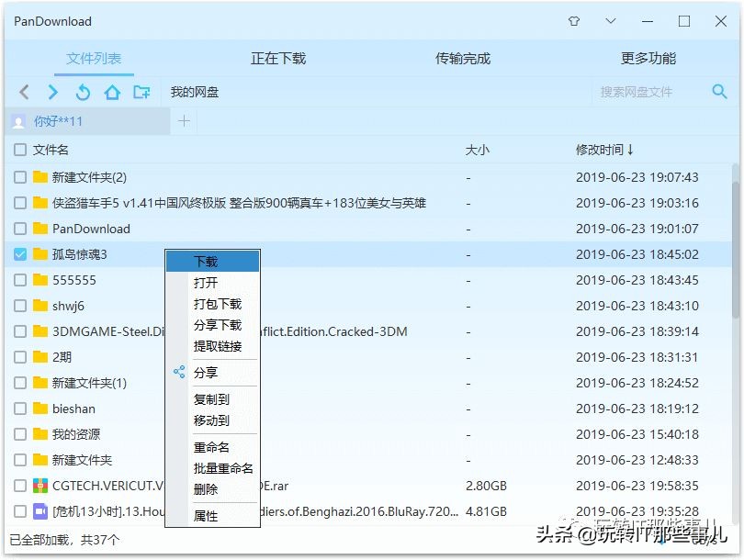Click the search magnifier icon
The image size is (744, 560).
tap(718, 92)
